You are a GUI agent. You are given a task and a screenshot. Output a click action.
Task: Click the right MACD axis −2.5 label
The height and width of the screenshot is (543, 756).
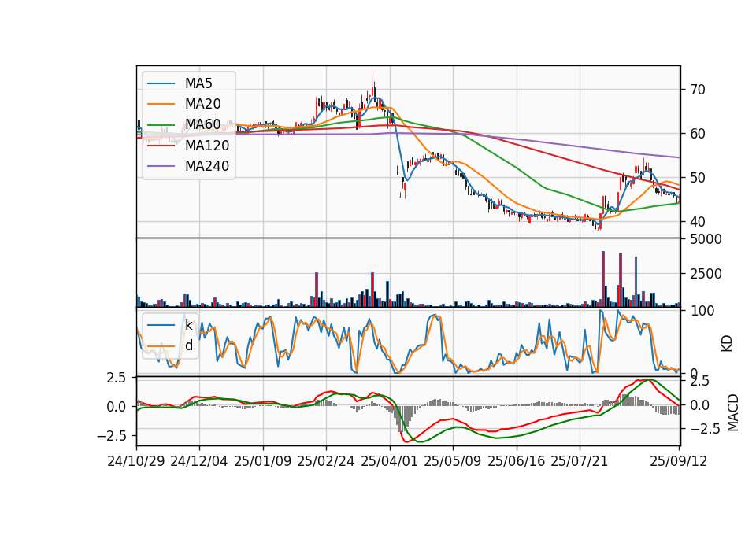pos(704,428)
